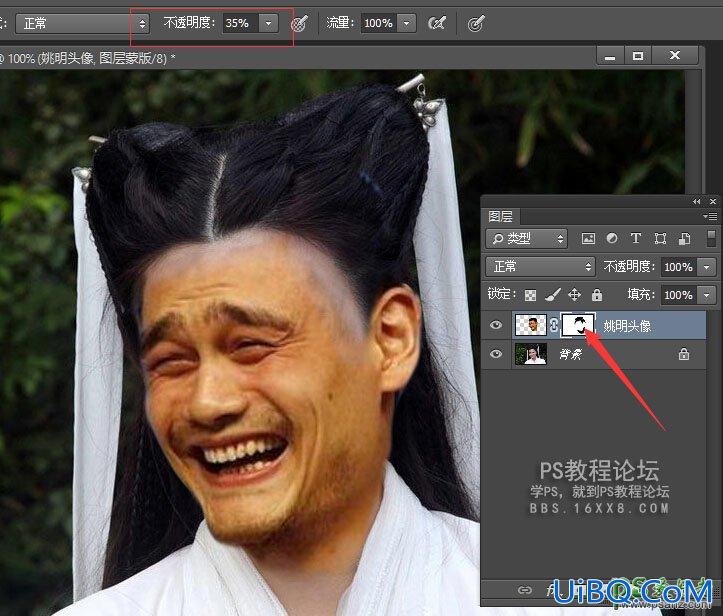Image resolution: width=723 pixels, height=616 pixels.
Task: Collapse the layers panel double-arrow
Action: pos(696,201)
